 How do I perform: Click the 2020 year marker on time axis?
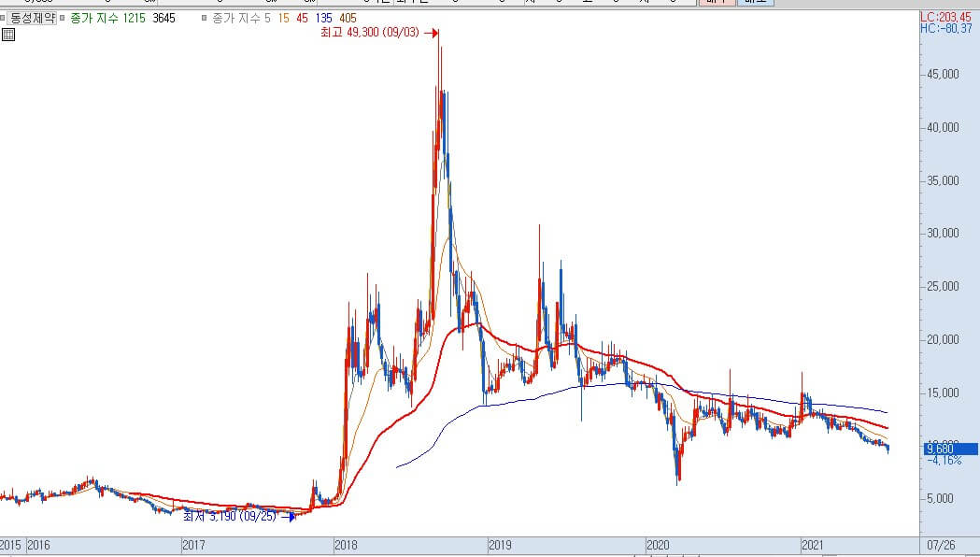click(658, 545)
